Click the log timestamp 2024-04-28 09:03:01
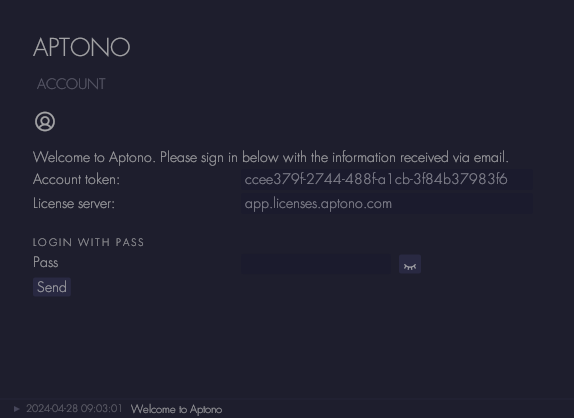Screen dimensions: 574x418 point(74,408)
